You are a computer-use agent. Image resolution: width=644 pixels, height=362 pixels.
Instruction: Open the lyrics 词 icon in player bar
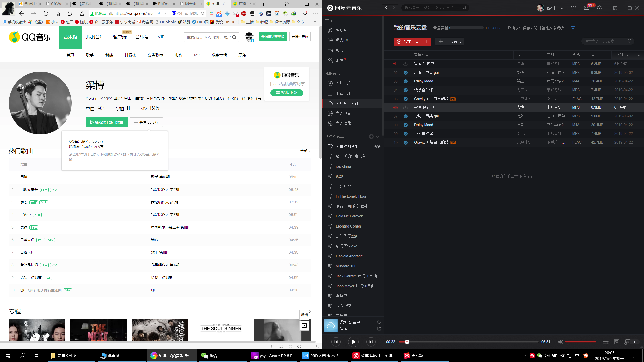point(617,342)
